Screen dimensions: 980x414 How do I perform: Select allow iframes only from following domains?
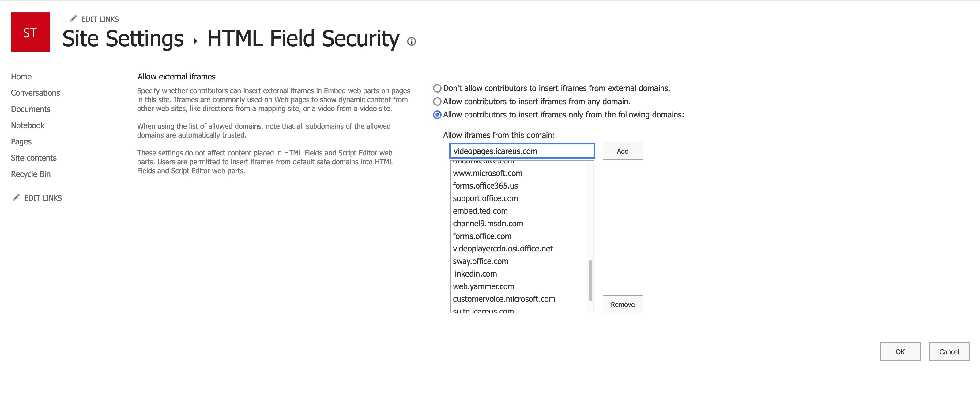(437, 115)
